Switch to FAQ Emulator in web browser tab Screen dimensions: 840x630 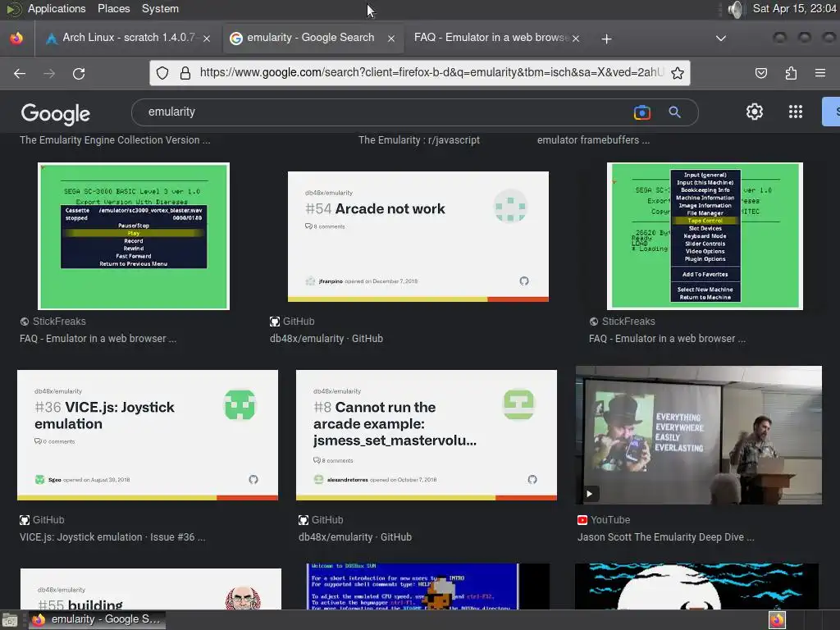pos(496,38)
